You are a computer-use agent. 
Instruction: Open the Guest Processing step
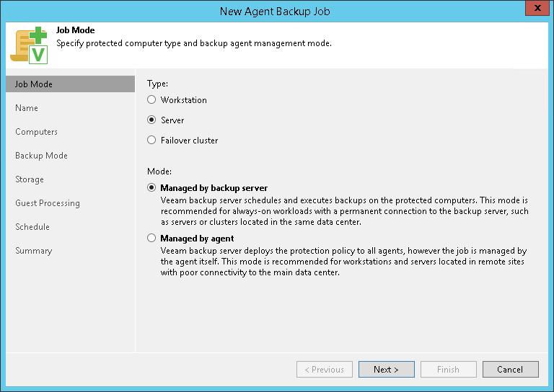[x=48, y=203]
